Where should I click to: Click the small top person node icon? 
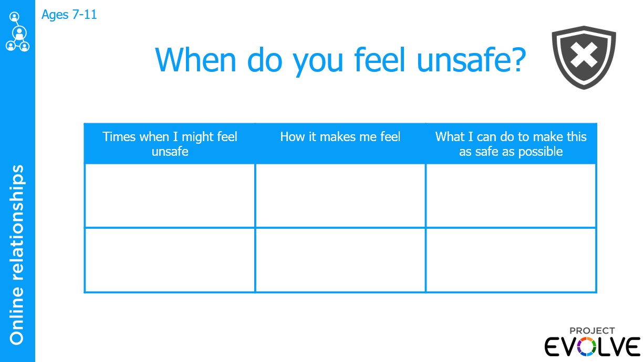pyautogui.click(x=14, y=17)
